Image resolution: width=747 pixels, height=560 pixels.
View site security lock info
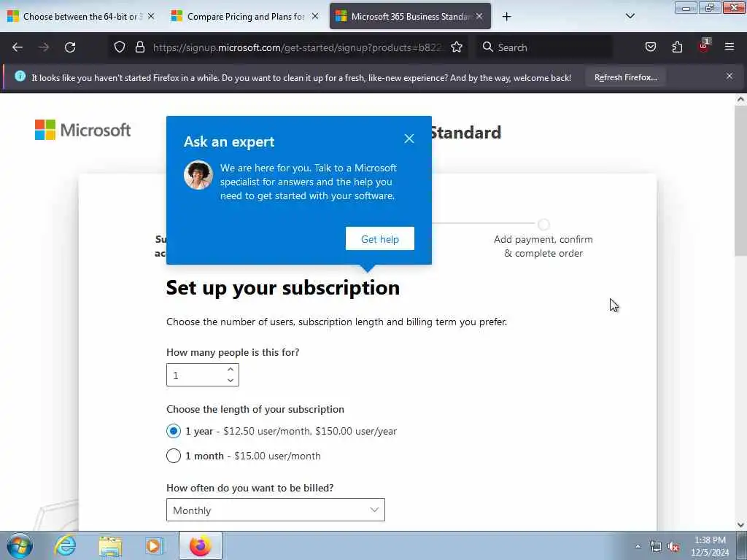pos(139,47)
